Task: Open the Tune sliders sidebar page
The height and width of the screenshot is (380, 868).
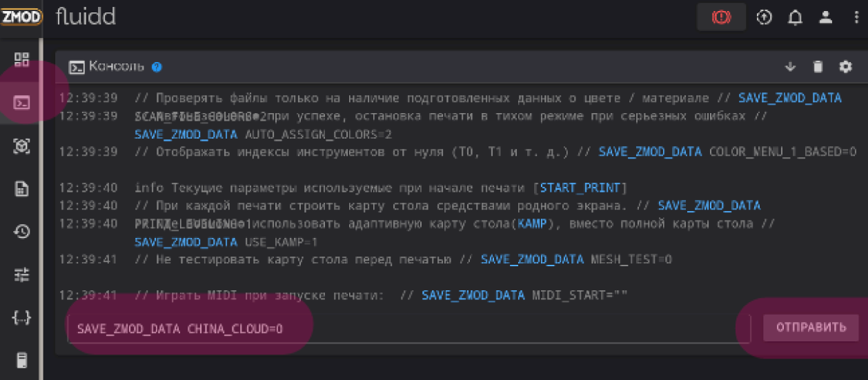Action: 21,275
